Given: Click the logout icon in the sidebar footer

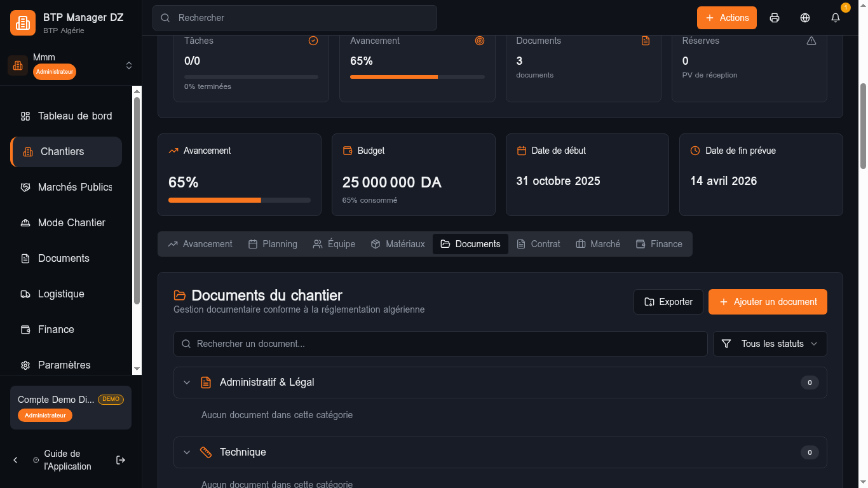Looking at the screenshot, I should click(121, 460).
